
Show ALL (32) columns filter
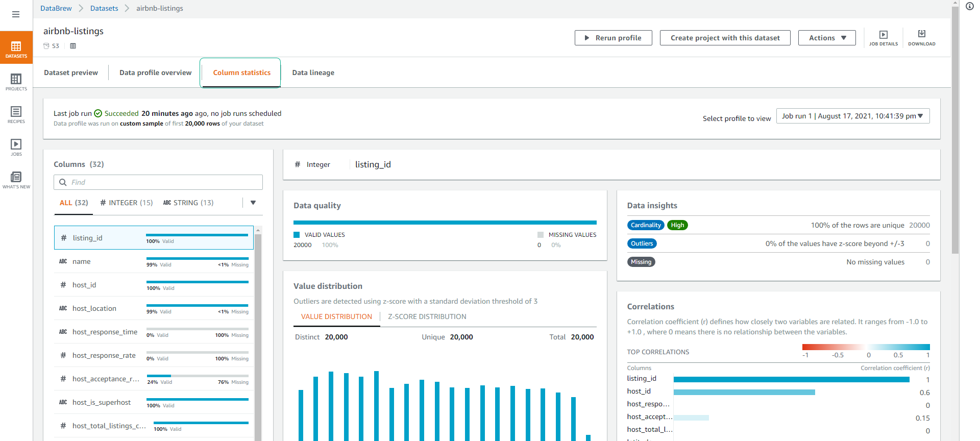pyautogui.click(x=74, y=203)
